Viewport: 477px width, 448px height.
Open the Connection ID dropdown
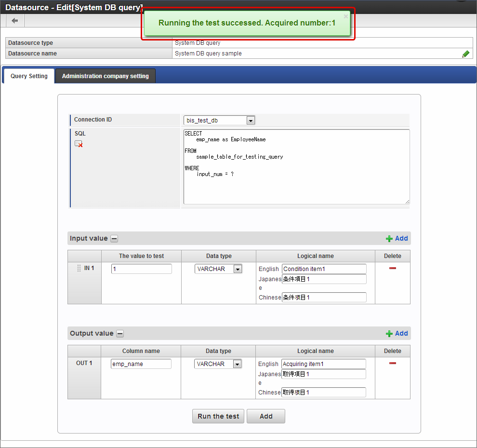coord(251,121)
